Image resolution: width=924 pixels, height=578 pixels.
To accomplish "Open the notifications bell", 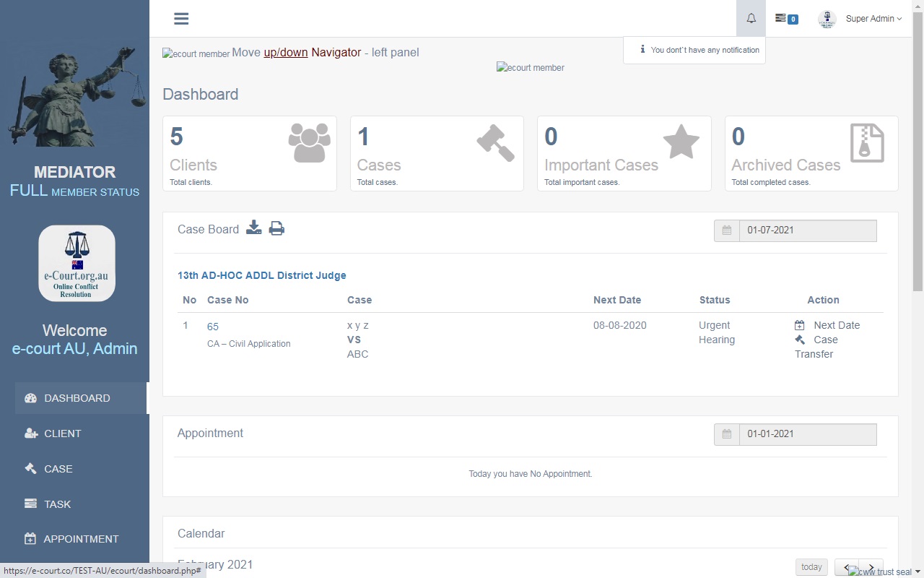I will pos(751,19).
